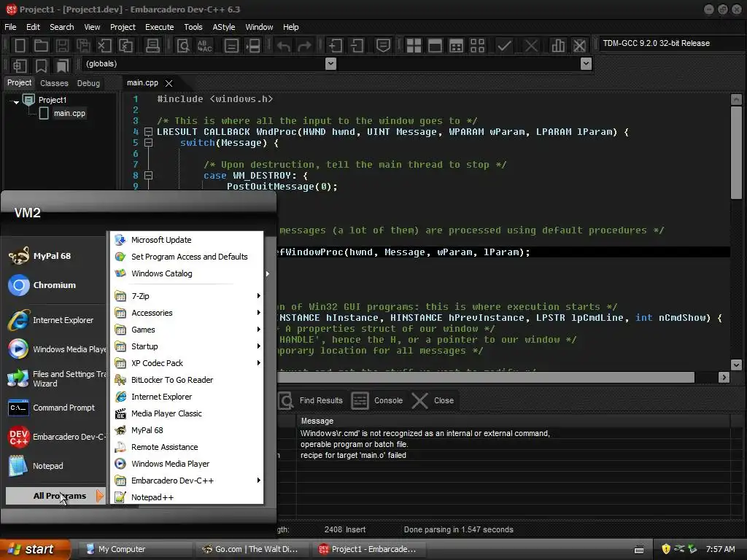Image resolution: width=747 pixels, height=560 pixels.
Task: Open the Tools menu
Action: pyautogui.click(x=193, y=27)
